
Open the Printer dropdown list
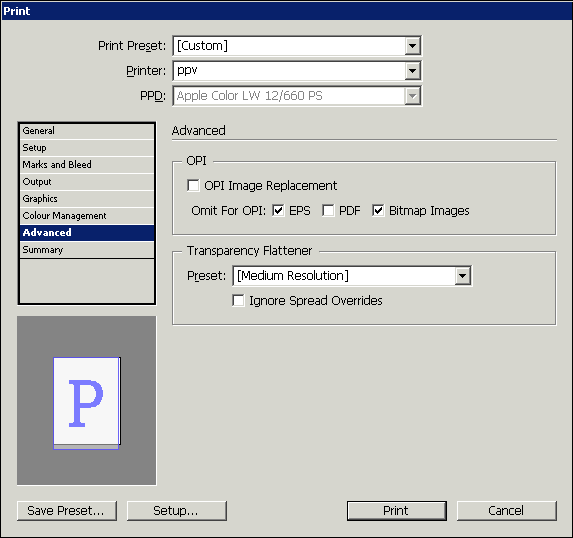pyautogui.click(x=413, y=71)
